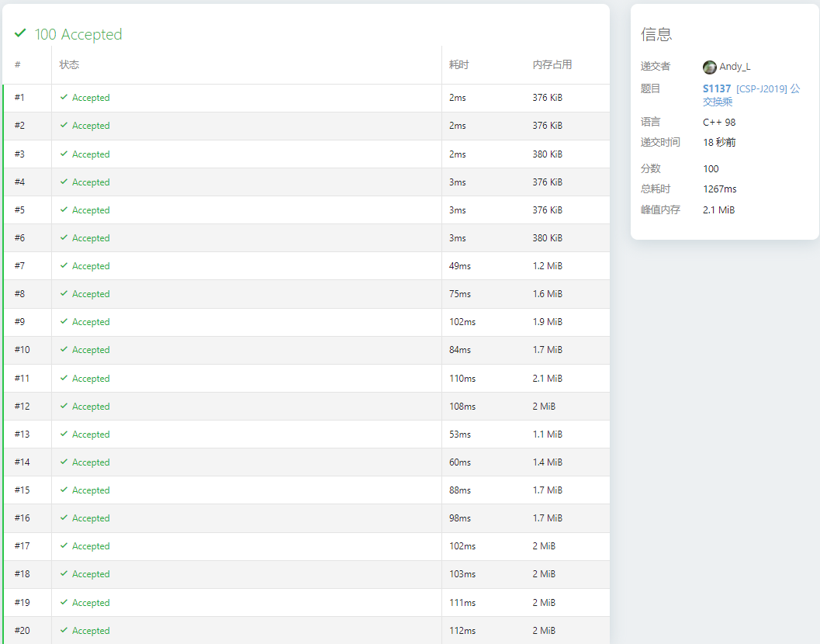Click the checkmark icon in row #18
This screenshot has height=644, width=820.
click(64, 573)
